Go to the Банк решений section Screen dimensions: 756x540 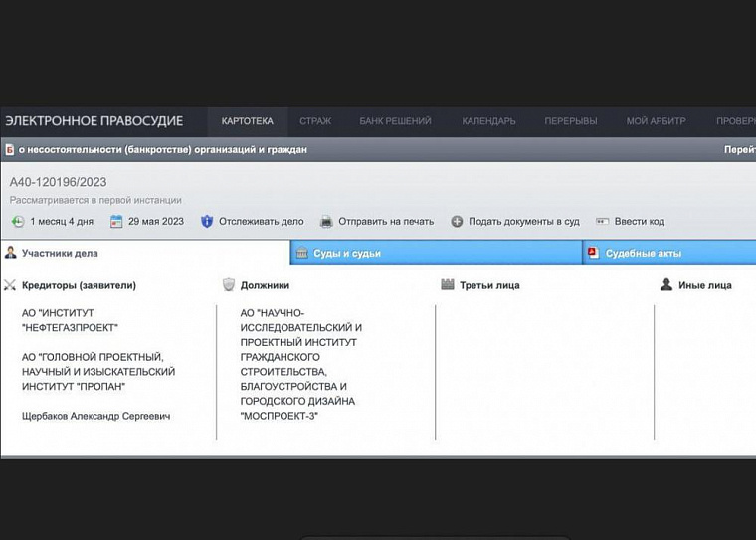[x=395, y=121]
